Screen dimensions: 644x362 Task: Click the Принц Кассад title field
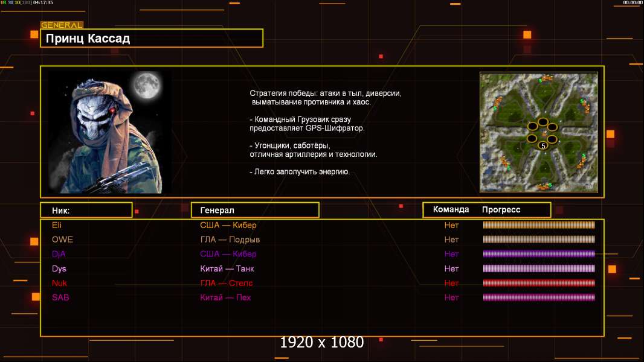152,38
